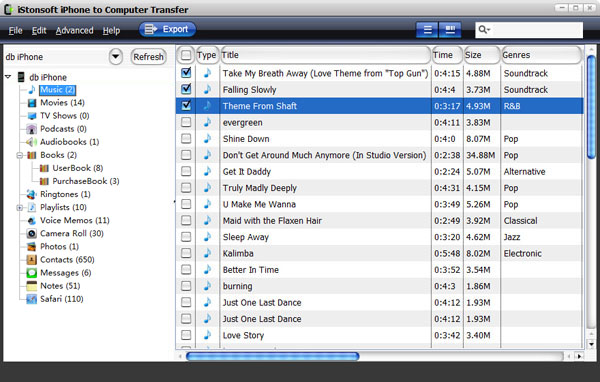The width and height of the screenshot is (600, 382).
Task: Click the Podcasts category icon
Action: (31, 129)
